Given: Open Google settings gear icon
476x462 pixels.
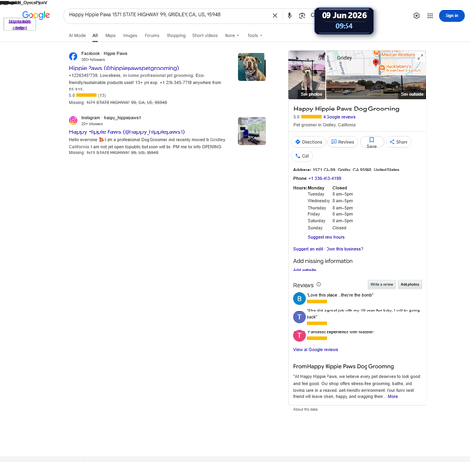Looking at the screenshot, I should [416, 16].
